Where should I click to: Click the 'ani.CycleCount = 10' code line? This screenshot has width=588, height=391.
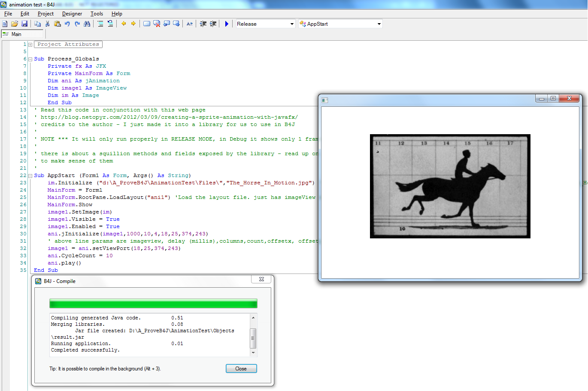click(x=80, y=256)
